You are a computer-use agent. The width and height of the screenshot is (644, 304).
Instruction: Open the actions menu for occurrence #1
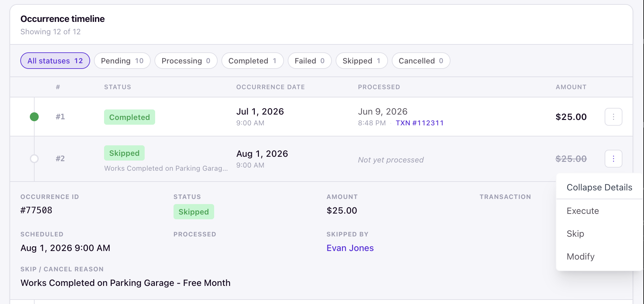613,117
